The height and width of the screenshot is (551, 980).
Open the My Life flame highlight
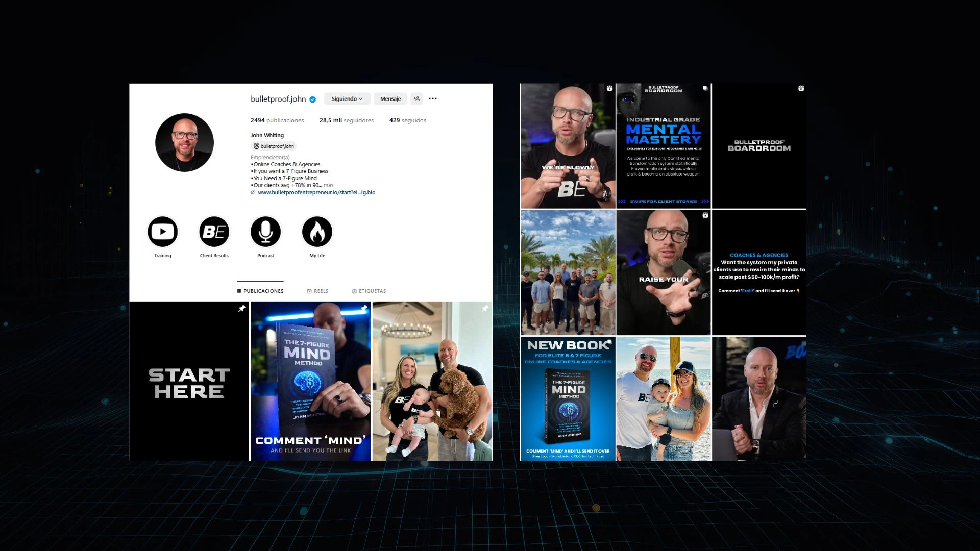[317, 232]
